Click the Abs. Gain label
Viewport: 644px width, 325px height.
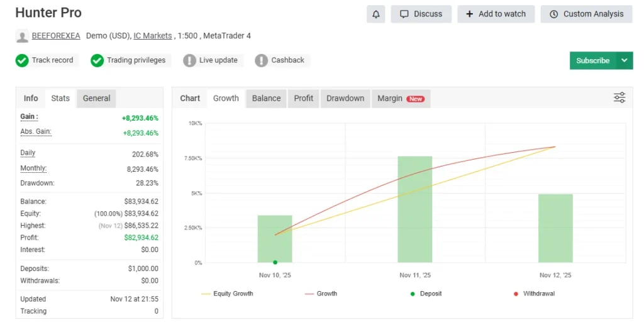click(36, 132)
